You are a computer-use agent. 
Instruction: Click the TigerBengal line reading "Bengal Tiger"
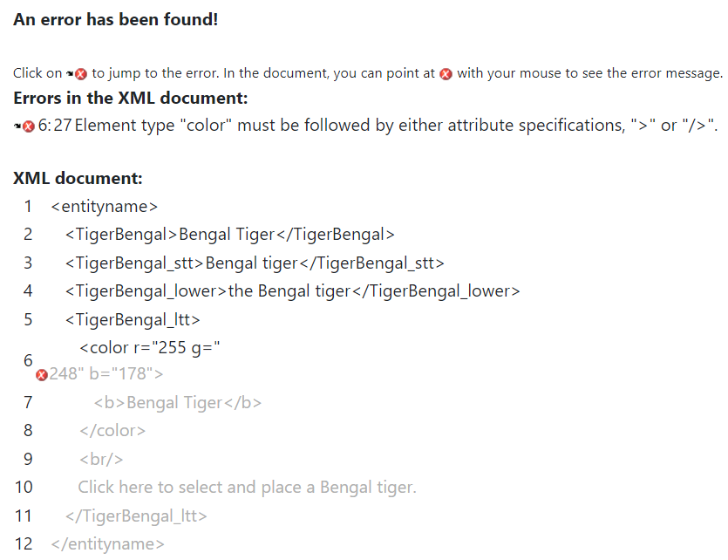[x=229, y=234]
